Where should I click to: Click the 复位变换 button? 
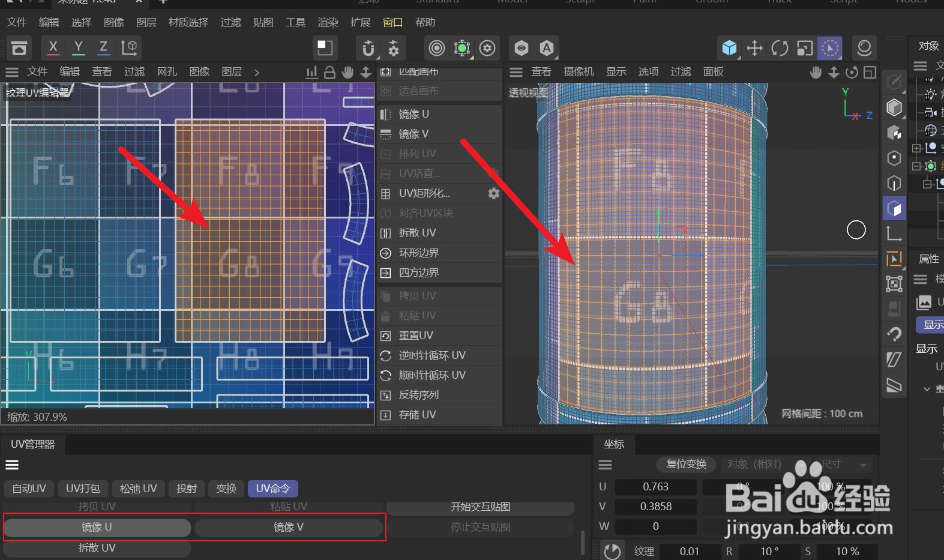pos(687,465)
